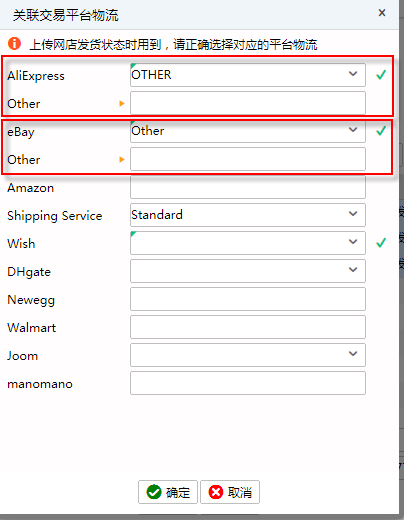Image resolution: width=404 pixels, height=520 pixels.
Task: Click the orange arrow under AliExpress
Action: 122,104
